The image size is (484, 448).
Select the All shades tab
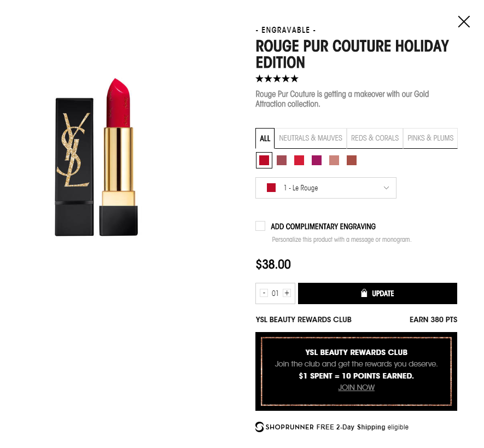click(x=265, y=138)
